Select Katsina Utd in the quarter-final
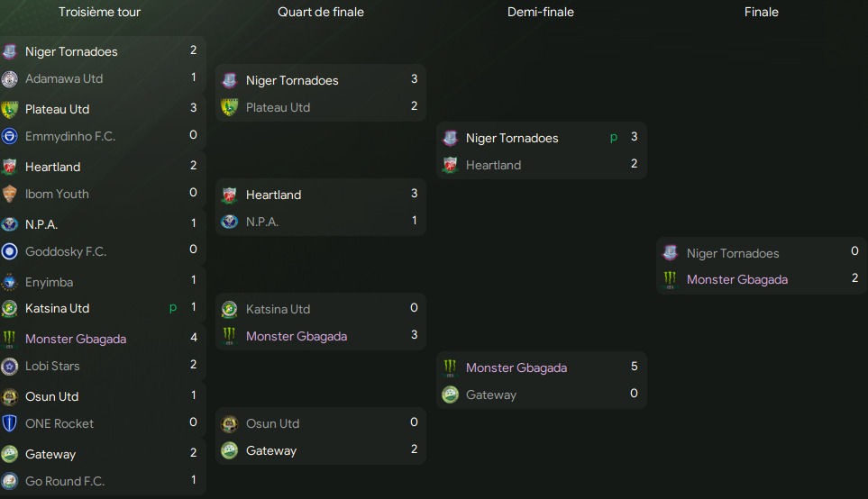868x499 pixels. pos(278,309)
